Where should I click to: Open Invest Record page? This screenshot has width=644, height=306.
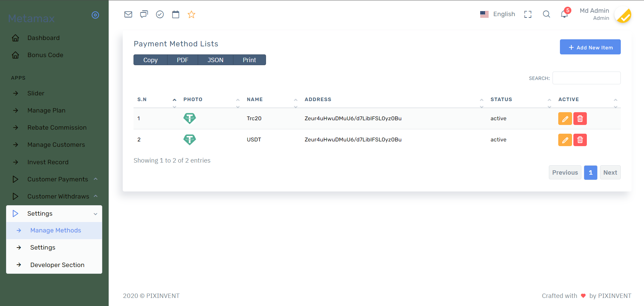[x=48, y=162]
